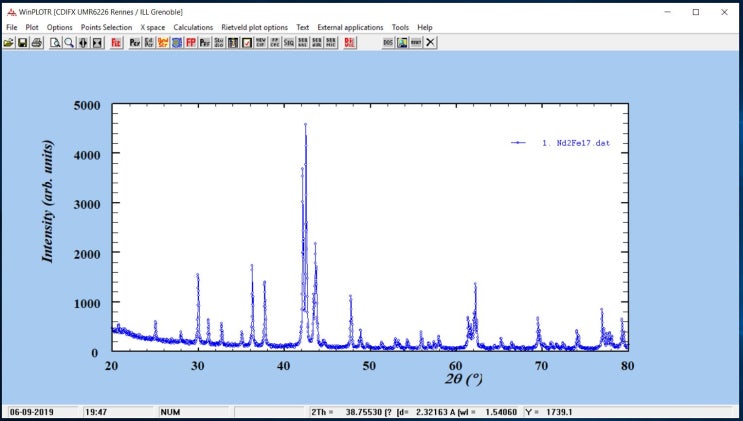The image size is (743, 421).
Task: Click the red FP FullProf icon
Action: click(190, 43)
